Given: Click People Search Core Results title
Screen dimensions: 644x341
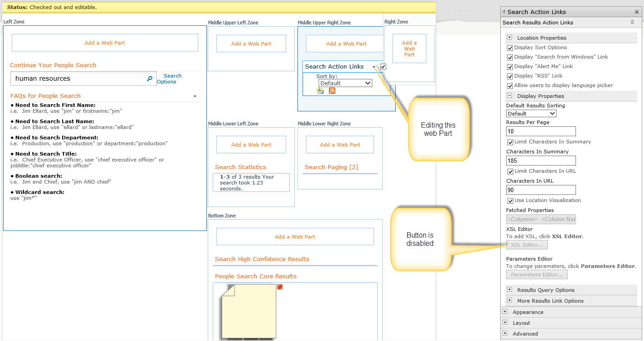Looking at the screenshot, I should coord(256,276).
